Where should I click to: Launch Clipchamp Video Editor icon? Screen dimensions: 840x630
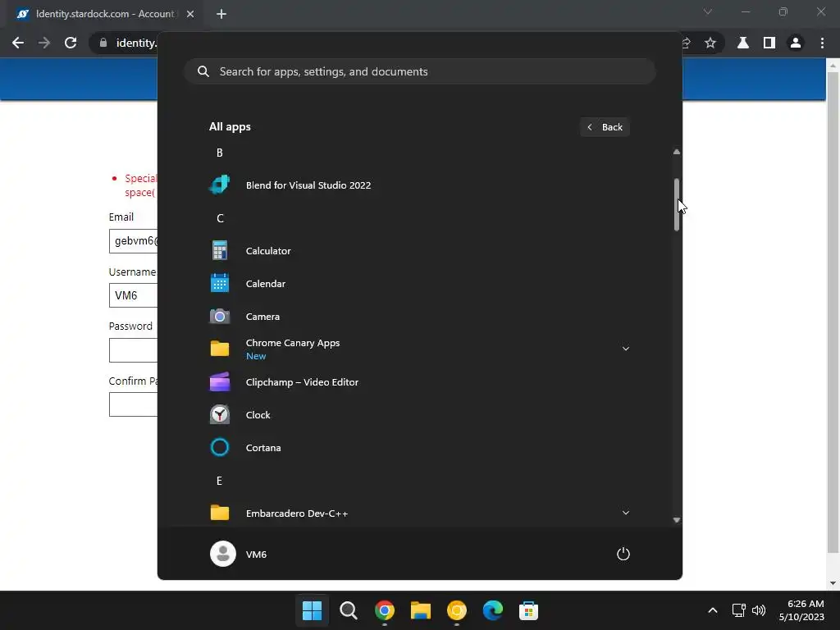tap(220, 382)
